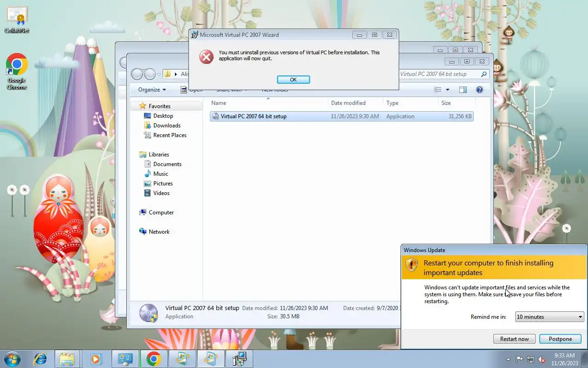Open the network monitor taskbar icon
588x368 pixels.
(125, 359)
